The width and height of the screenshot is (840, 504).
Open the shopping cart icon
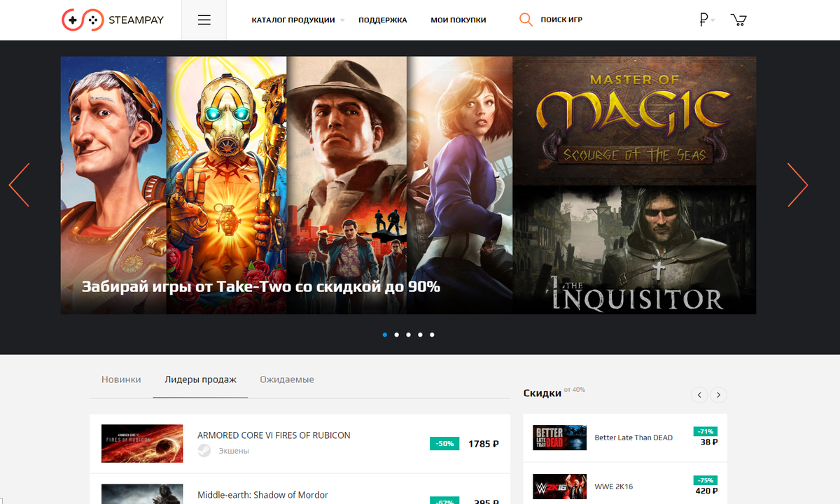(738, 20)
